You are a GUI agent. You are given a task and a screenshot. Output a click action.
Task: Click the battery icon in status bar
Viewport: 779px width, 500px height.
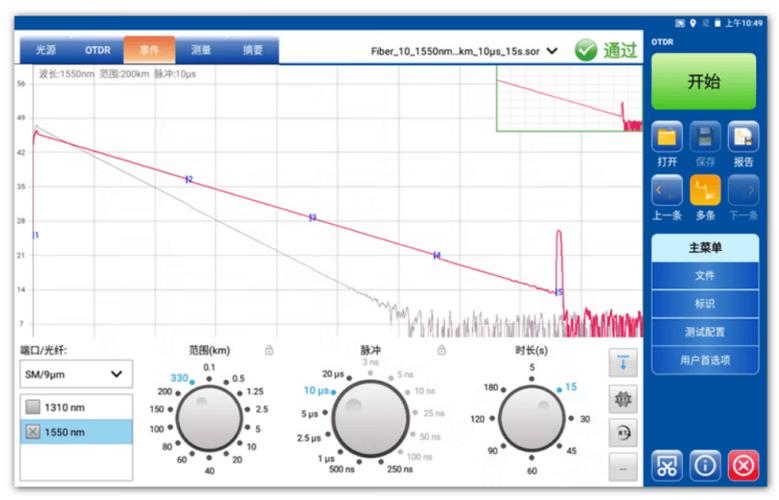coord(717,23)
